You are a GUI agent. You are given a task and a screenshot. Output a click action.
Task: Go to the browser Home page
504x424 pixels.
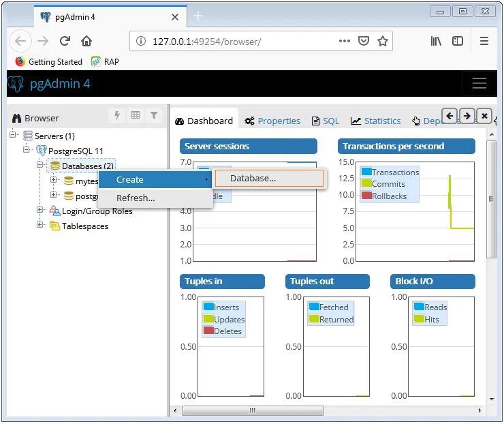[x=86, y=41]
